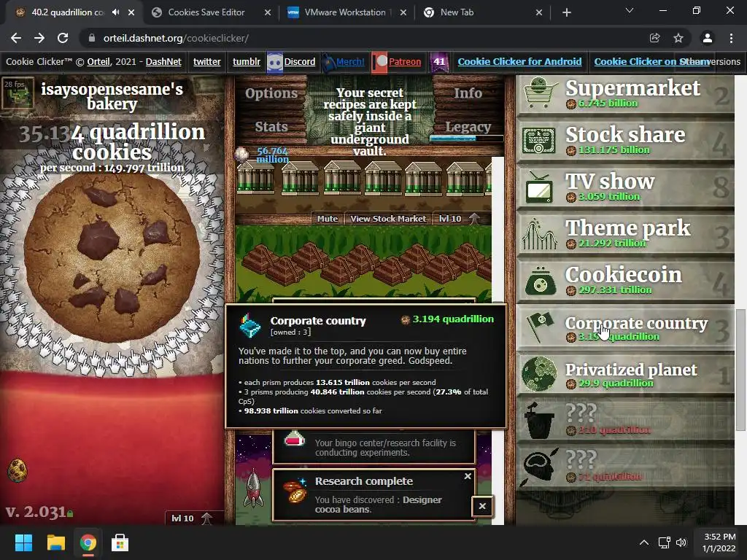This screenshot has width=747, height=560.
Task: Click the big chocolate chip cookie
Action: tap(112, 259)
